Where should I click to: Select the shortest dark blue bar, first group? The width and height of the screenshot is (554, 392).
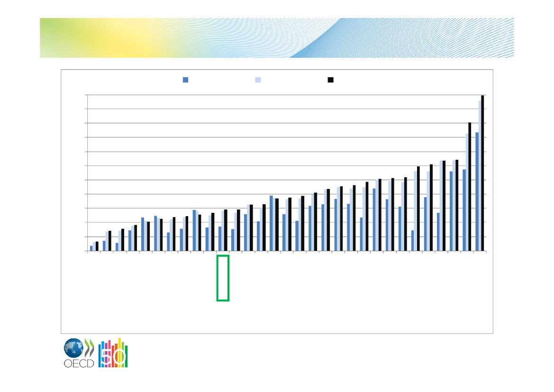coord(91,248)
